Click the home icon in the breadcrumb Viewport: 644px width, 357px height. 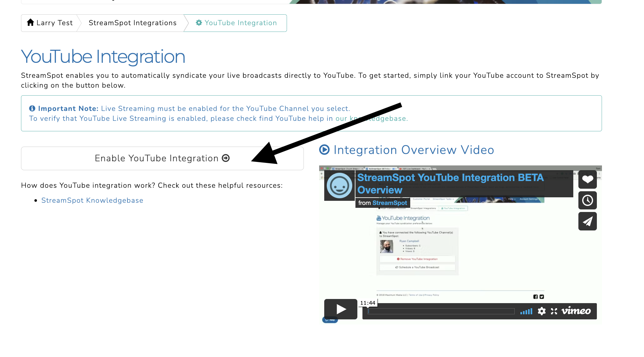pos(31,22)
